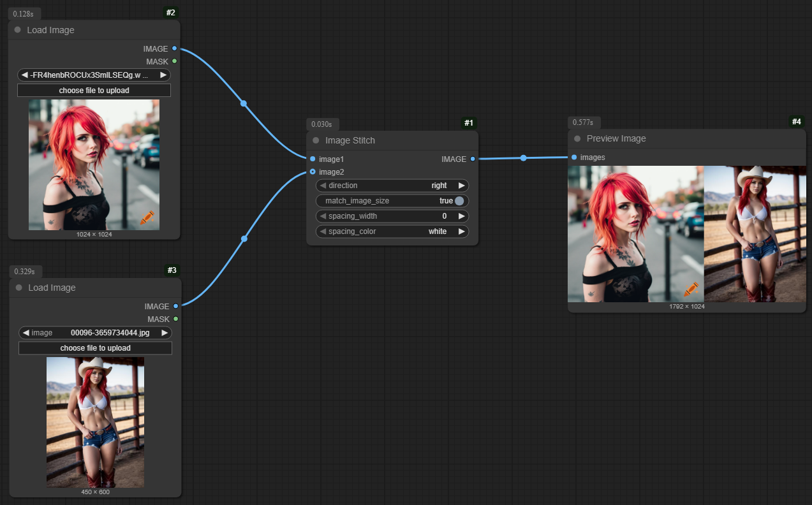Click the IMAGE output port on Load Image #3
Image resolution: width=812 pixels, height=505 pixels.
[x=175, y=306]
